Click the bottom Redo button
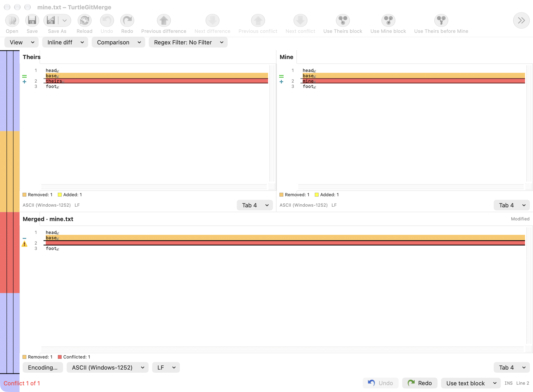533x392 pixels. (420, 383)
